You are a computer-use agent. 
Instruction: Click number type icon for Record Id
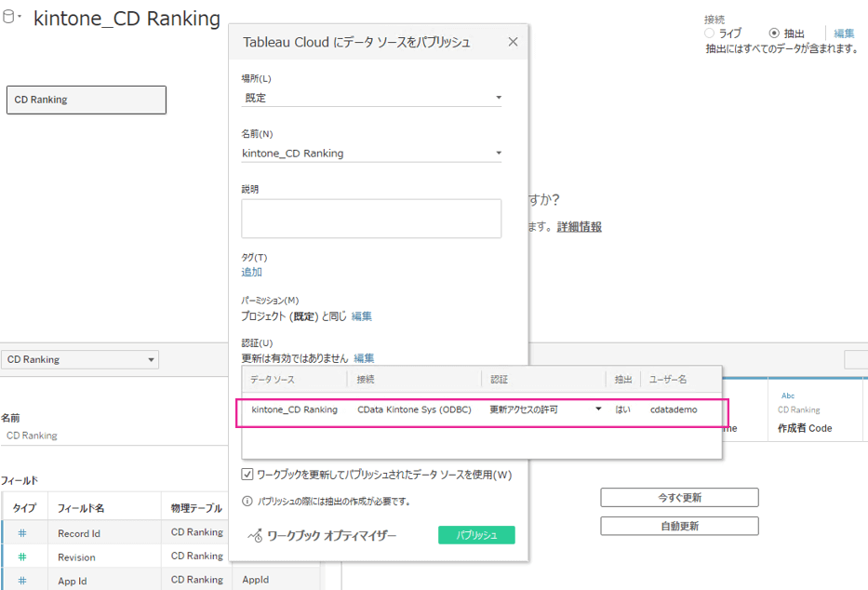[x=22, y=533]
